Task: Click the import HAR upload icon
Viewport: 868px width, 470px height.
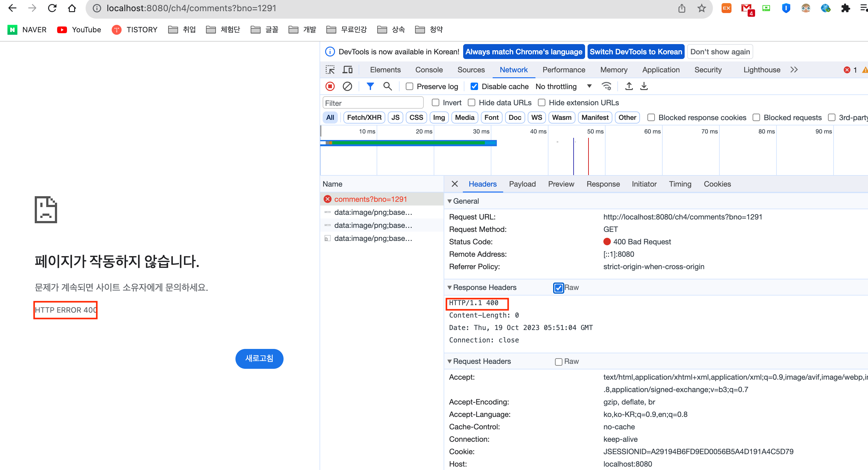Action: (x=629, y=87)
